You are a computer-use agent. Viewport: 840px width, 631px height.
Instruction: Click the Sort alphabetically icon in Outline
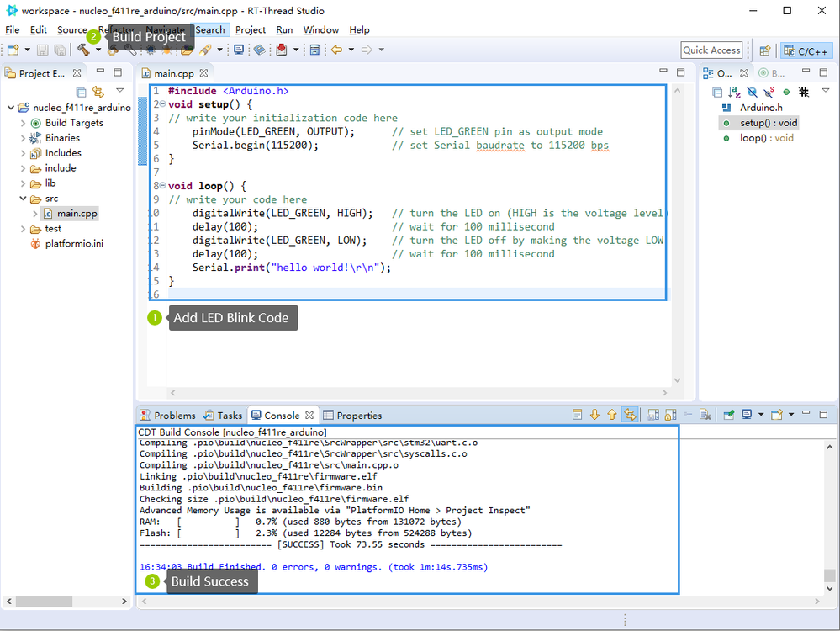tap(734, 93)
